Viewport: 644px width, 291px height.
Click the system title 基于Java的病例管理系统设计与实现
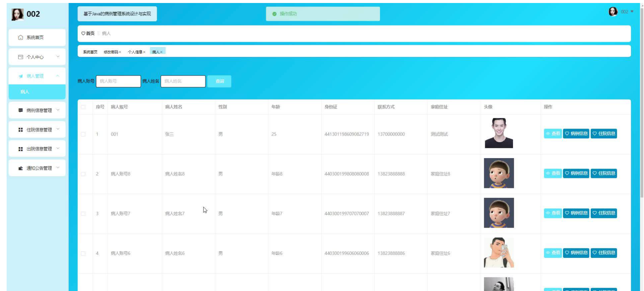(117, 14)
